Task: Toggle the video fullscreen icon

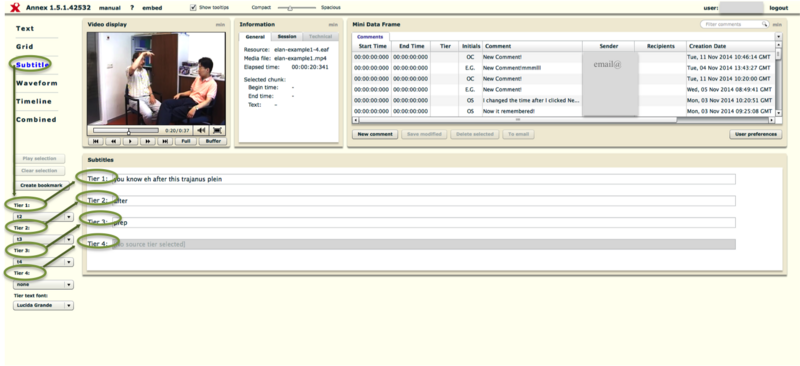Action: 217,131
